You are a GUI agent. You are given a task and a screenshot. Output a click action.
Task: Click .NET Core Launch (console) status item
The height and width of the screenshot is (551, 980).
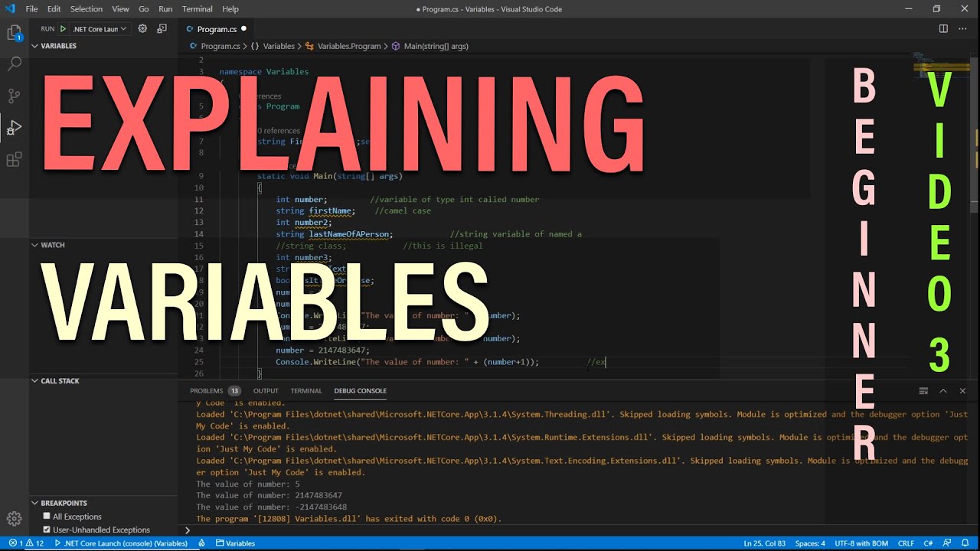[x=121, y=543]
